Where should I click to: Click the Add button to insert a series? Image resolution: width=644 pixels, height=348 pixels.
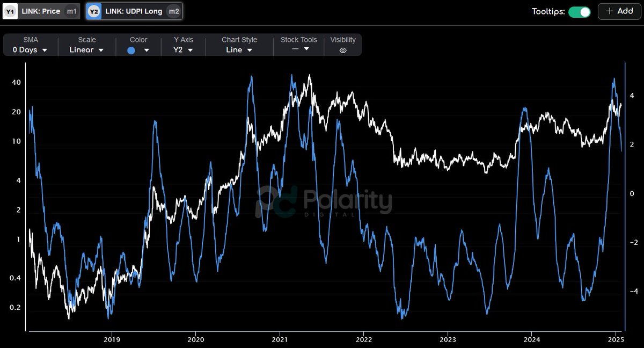(x=619, y=11)
